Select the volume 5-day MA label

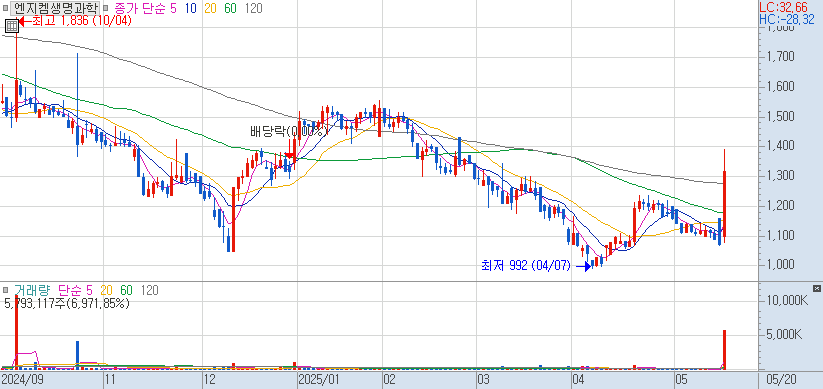click(x=89, y=290)
